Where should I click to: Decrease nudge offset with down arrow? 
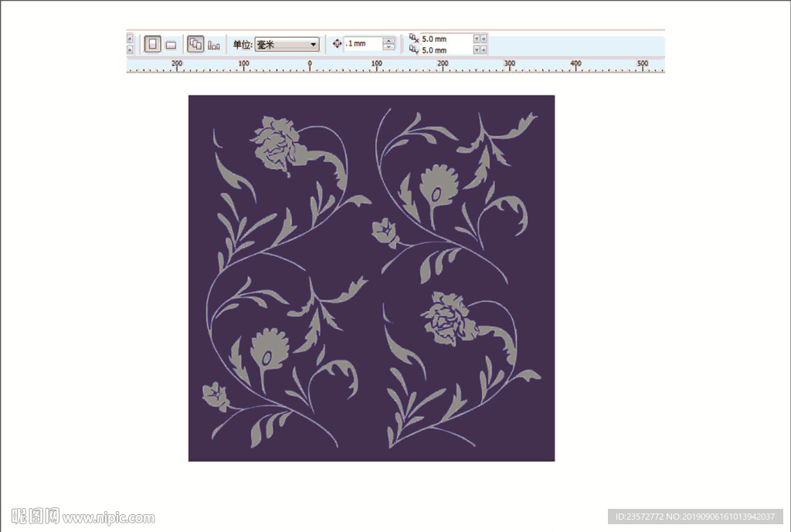[x=389, y=48]
